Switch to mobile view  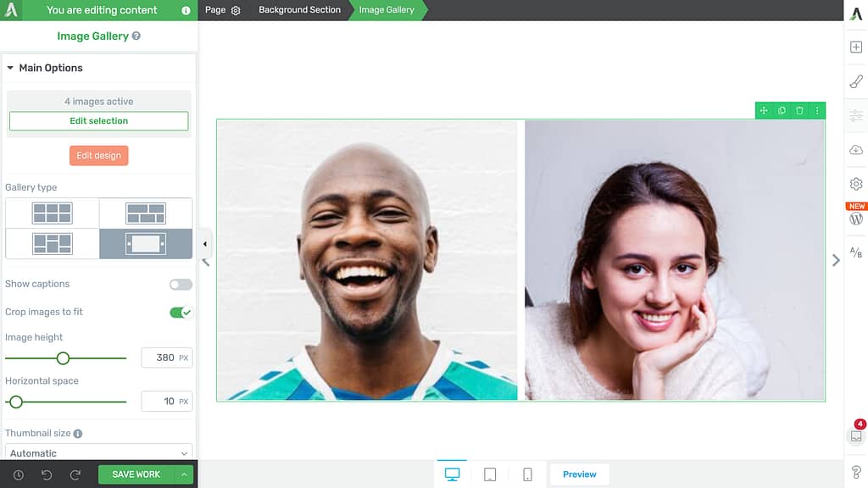click(527, 474)
